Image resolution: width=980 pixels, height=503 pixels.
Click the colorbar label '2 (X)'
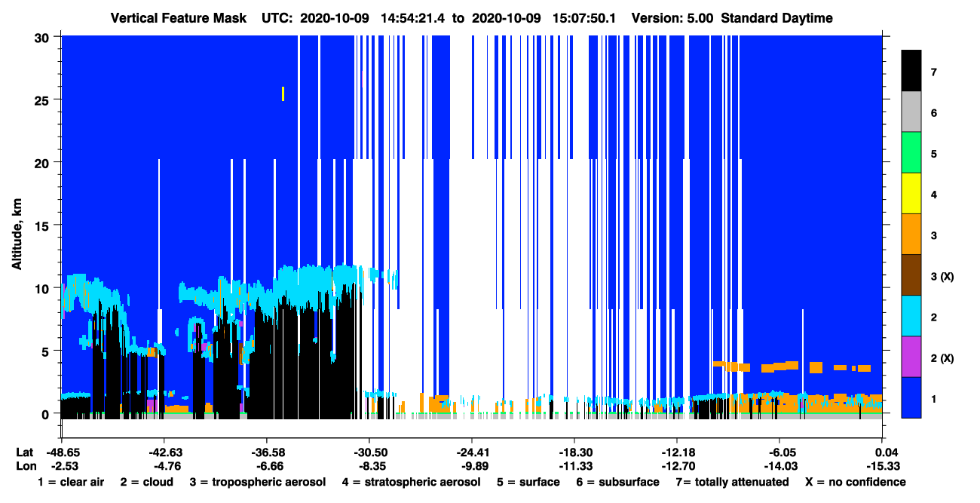pos(942,357)
